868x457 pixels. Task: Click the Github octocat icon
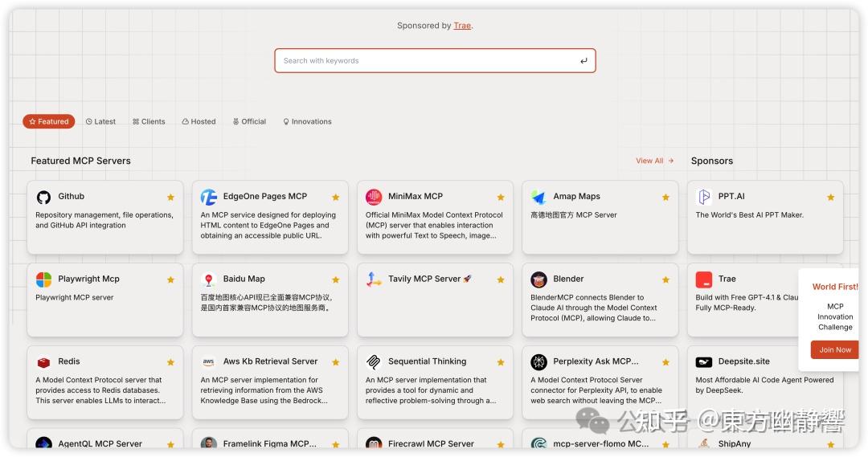click(x=43, y=197)
